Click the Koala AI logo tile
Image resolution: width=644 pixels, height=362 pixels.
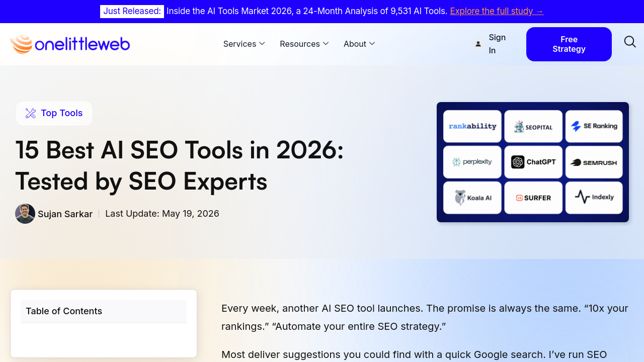pos(472,198)
